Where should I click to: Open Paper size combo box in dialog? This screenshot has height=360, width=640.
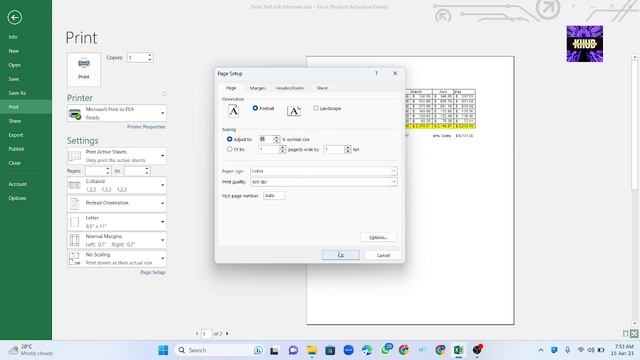click(323, 171)
